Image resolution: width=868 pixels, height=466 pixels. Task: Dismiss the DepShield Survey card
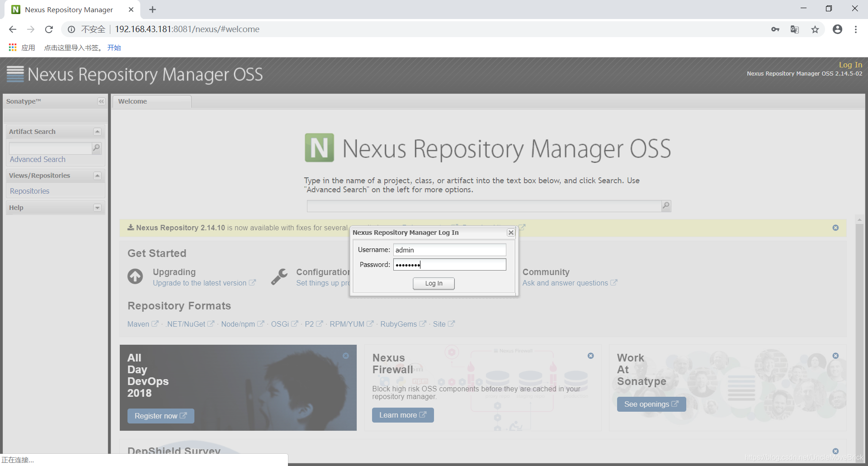[835, 451]
